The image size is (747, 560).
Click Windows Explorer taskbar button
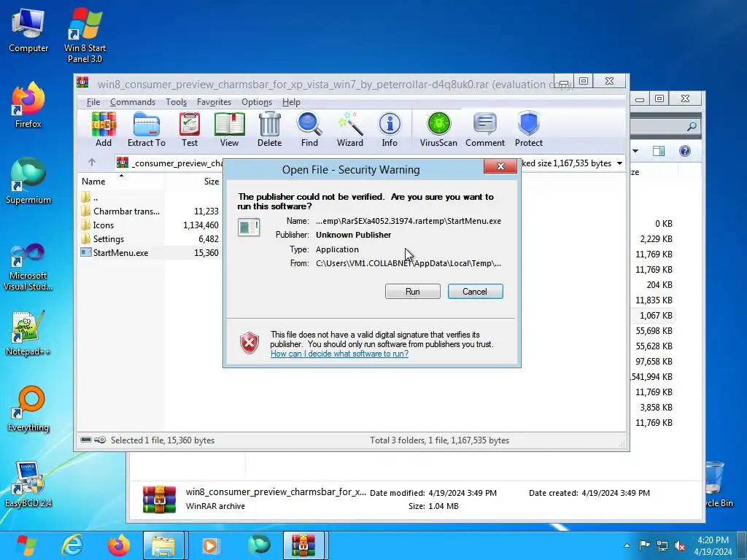163,545
